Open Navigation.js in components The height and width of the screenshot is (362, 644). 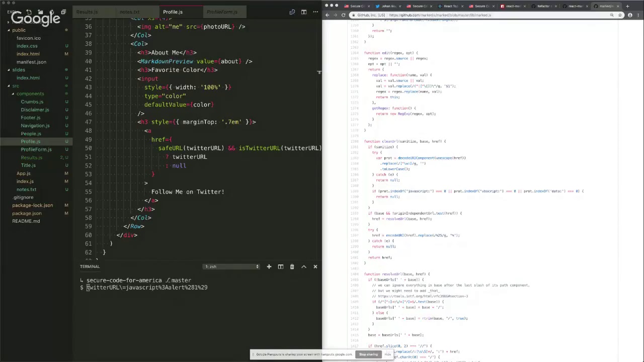(35, 126)
